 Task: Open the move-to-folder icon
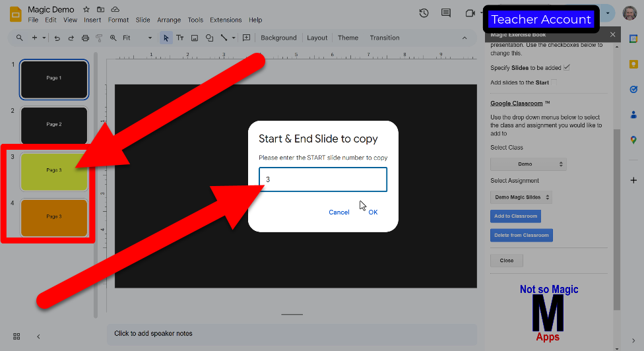(x=100, y=9)
